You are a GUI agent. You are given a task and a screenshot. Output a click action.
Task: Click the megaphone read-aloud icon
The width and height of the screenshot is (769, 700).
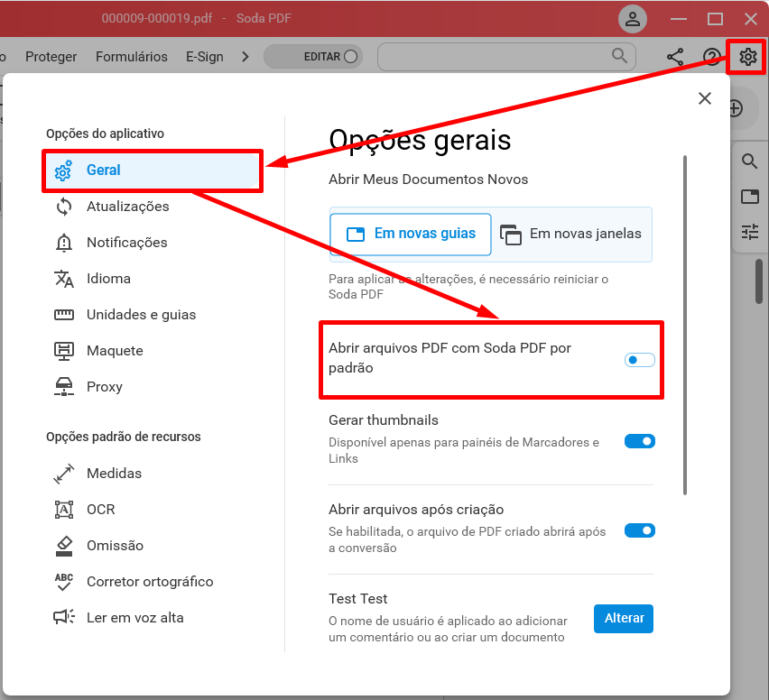(64, 617)
